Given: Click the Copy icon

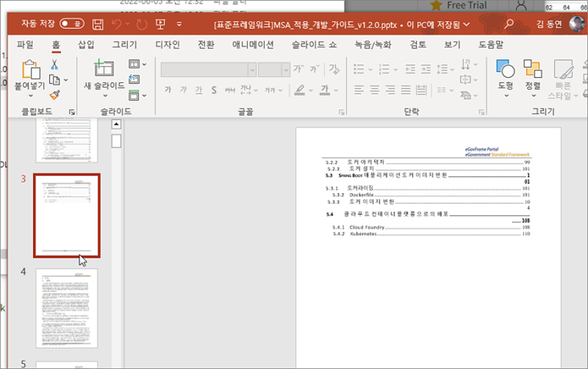Looking at the screenshot, I should click(x=55, y=80).
